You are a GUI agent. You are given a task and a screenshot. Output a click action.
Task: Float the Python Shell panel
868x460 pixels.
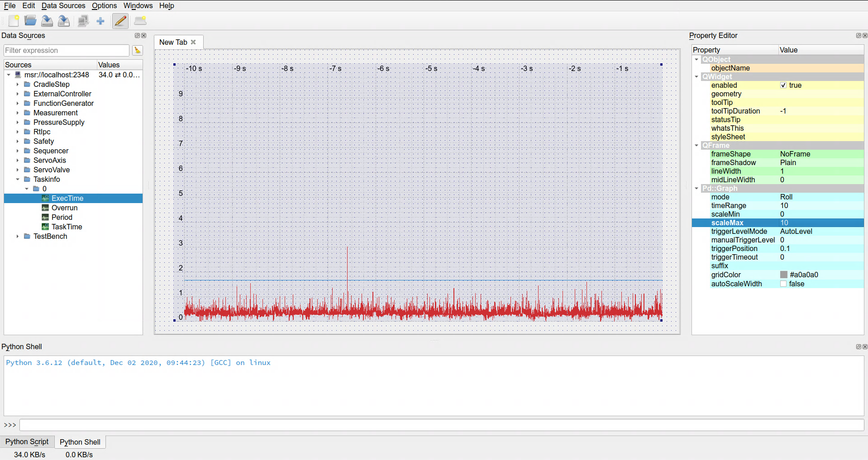click(x=858, y=346)
